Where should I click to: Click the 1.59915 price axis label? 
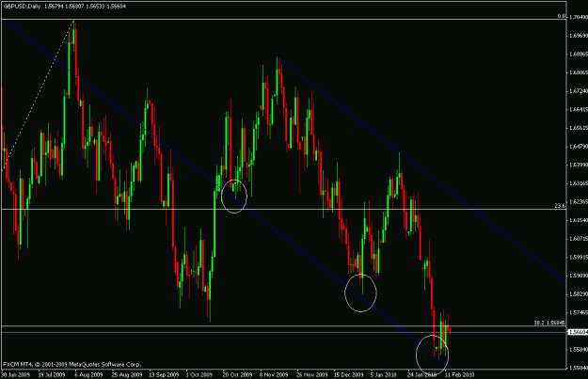point(579,257)
